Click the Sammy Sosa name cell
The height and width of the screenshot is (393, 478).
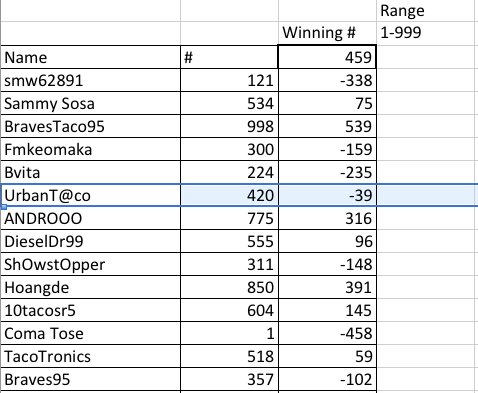pyautogui.click(x=91, y=103)
